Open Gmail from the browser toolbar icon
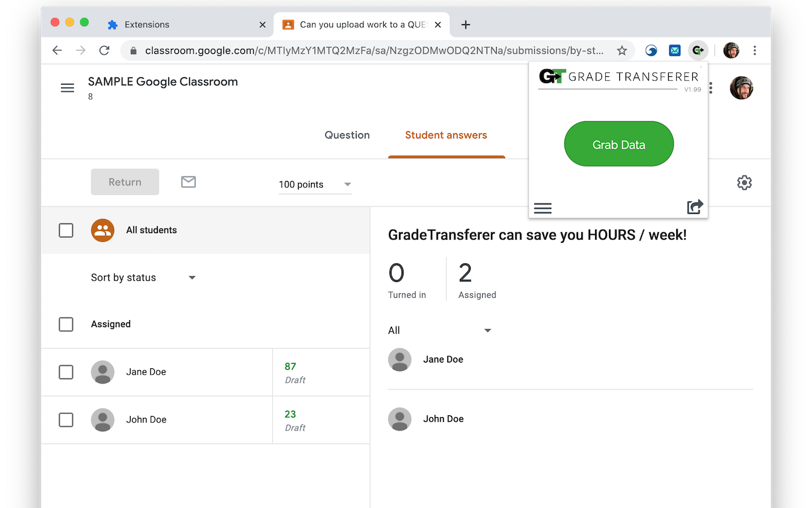Viewport: 812px width, 508px height. click(x=674, y=50)
